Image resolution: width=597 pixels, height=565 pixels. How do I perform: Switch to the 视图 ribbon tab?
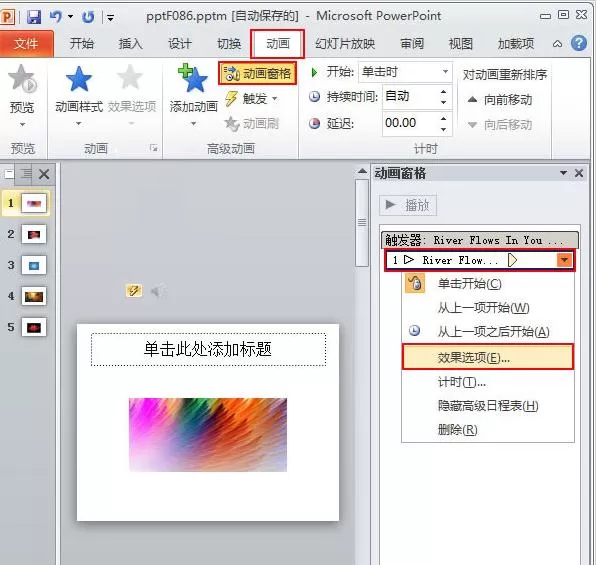coord(461,43)
